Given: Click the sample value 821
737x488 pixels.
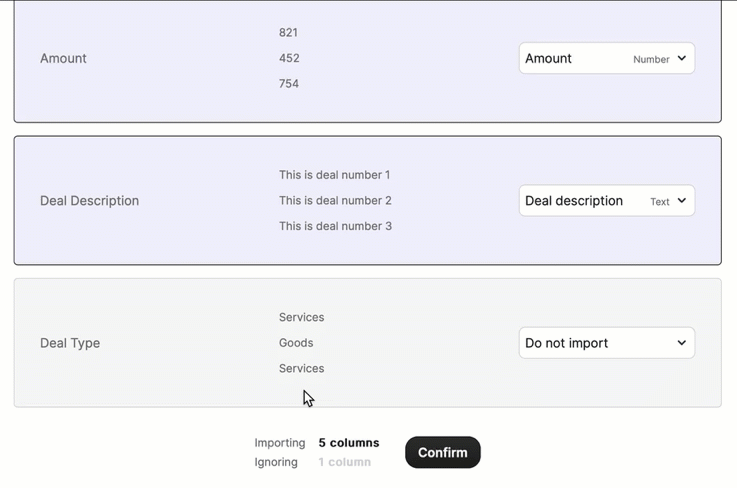Looking at the screenshot, I should [x=288, y=33].
